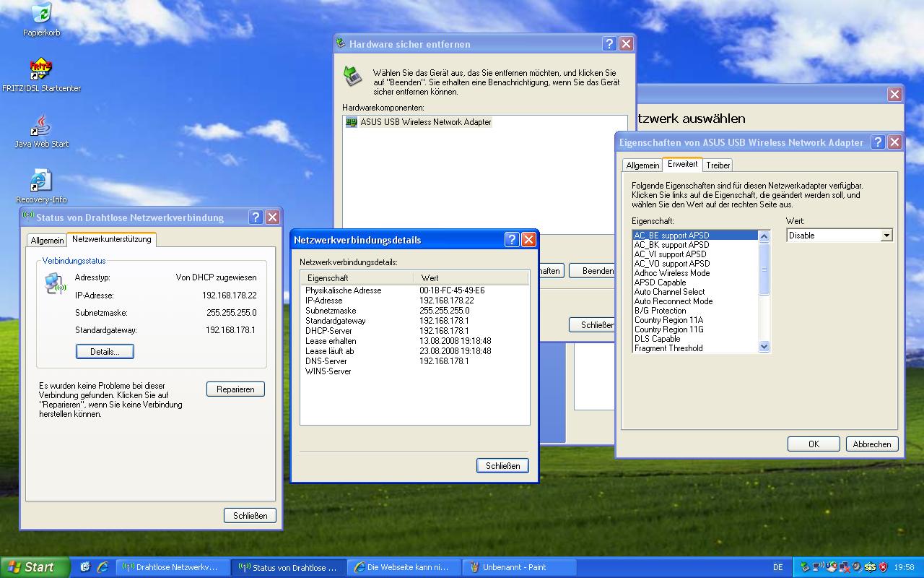Viewport: 924px width, 578px height.
Task: Switch to Status von Drahtlose taskbar button
Action: coord(289,567)
